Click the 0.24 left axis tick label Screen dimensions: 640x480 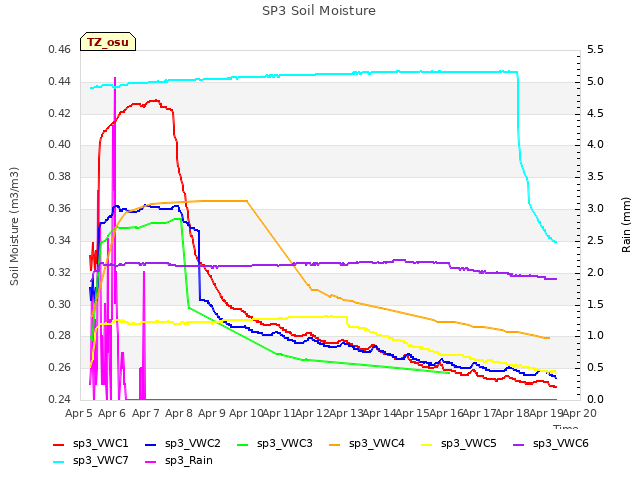[60, 399]
